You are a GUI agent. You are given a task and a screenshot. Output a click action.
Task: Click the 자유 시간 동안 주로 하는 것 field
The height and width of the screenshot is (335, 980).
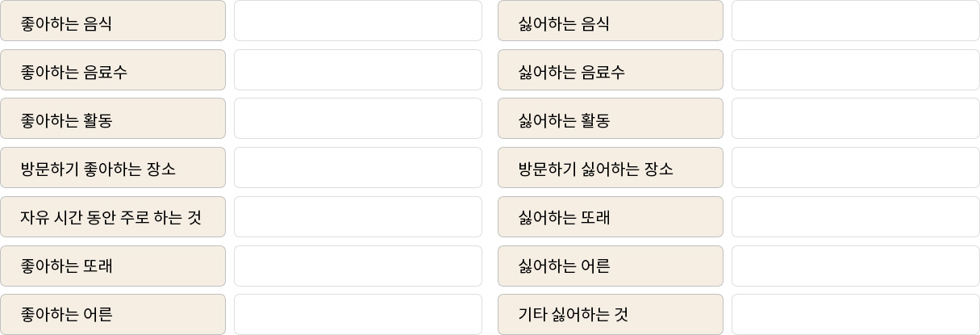[358, 216]
